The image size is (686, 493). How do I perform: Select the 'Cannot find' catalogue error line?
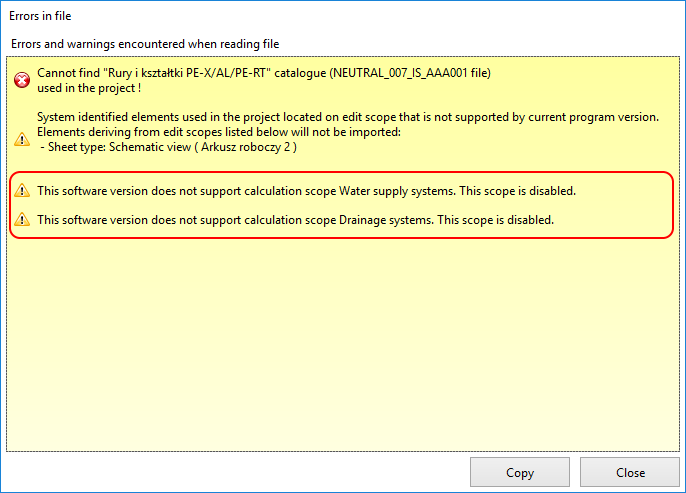pyautogui.click(x=264, y=73)
